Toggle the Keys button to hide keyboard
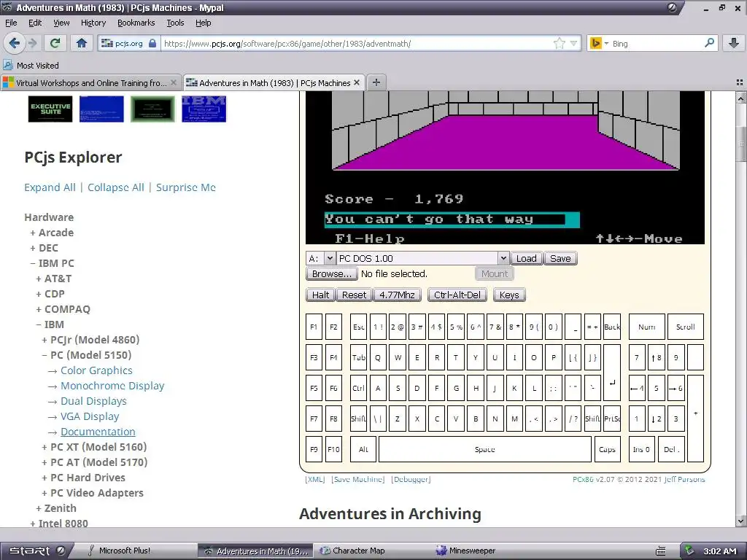This screenshot has width=747, height=560. [509, 295]
